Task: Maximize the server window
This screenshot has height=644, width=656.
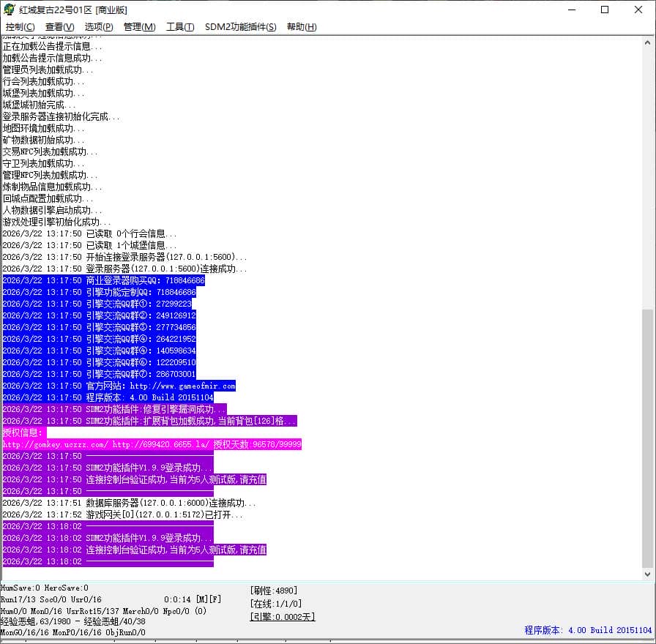Action: pyautogui.click(x=605, y=10)
